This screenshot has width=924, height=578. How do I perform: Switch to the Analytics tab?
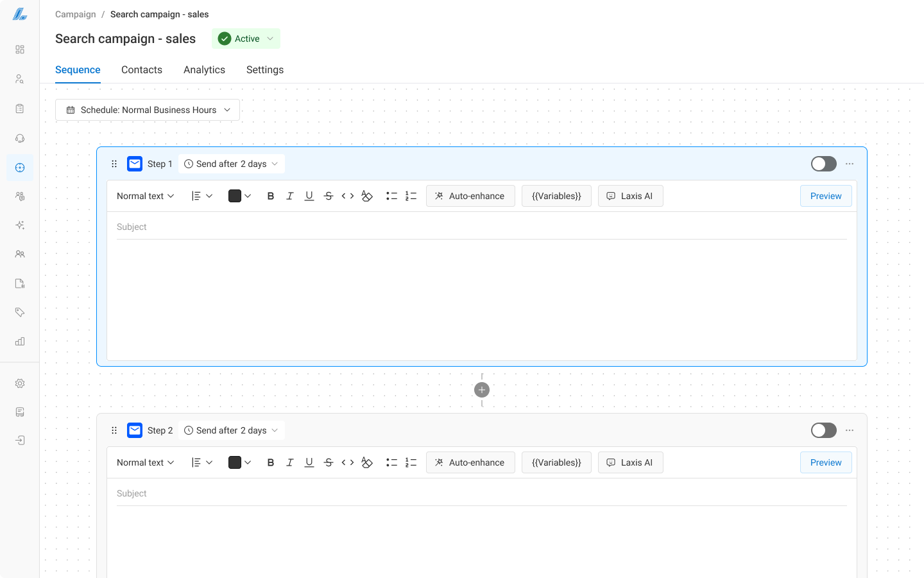point(204,70)
